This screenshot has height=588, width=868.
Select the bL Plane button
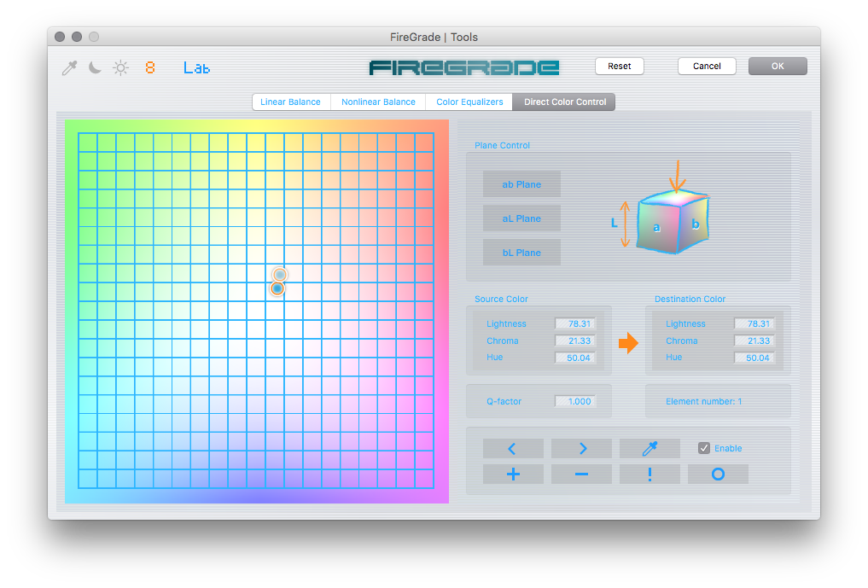click(521, 253)
